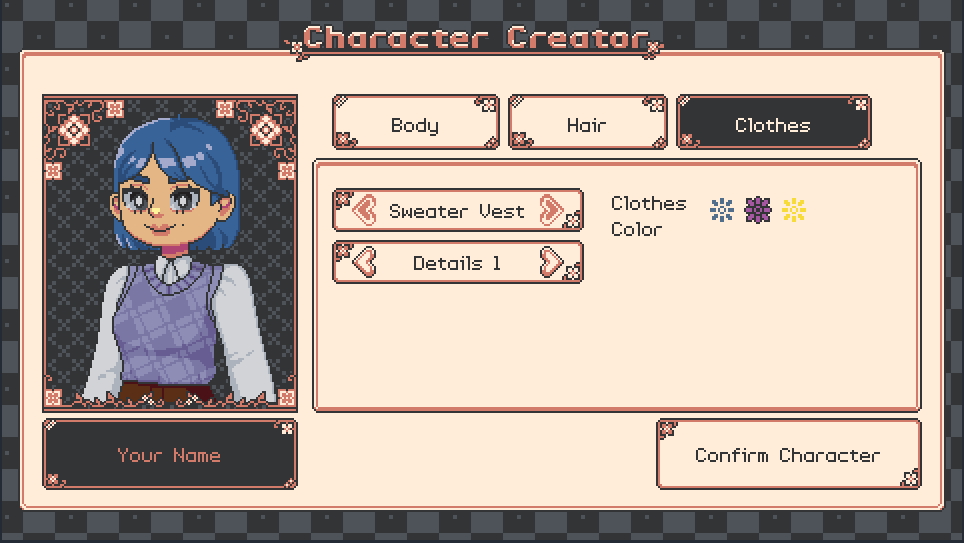Click the character portrait preview
This screenshot has width=964, height=543.
click(170, 253)
